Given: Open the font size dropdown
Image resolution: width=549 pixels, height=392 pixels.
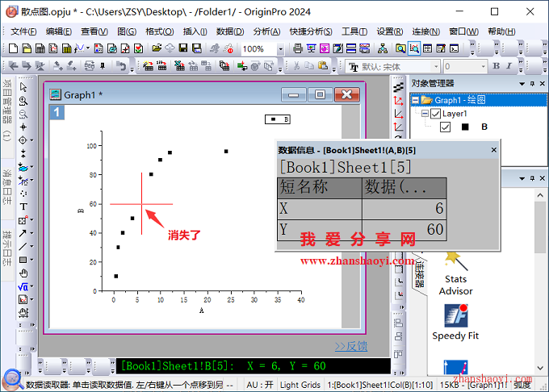Looking at the screenshot, I should point(483,66).
